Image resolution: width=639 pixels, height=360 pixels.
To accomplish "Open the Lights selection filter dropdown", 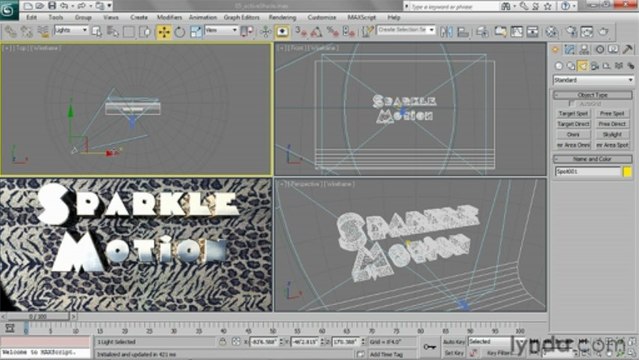I will pos(71,30).
